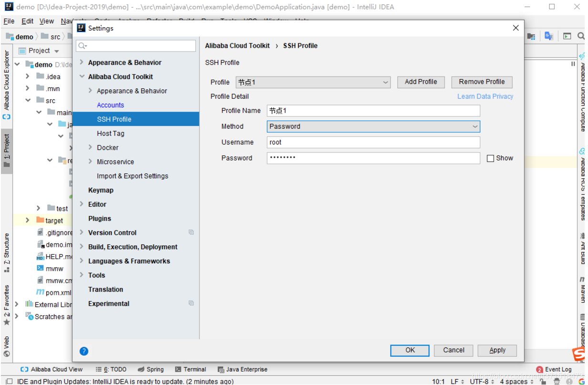
Task: Click the orange target folder icon
Action: point(40,220)
